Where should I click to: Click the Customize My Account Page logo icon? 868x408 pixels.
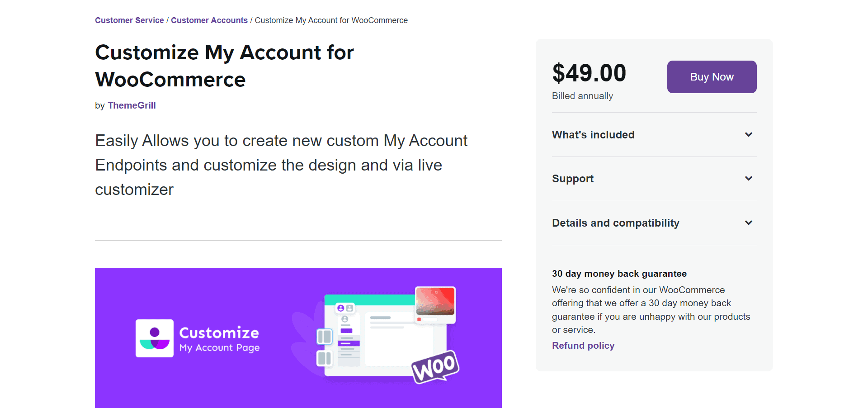(x=155, y=338)
